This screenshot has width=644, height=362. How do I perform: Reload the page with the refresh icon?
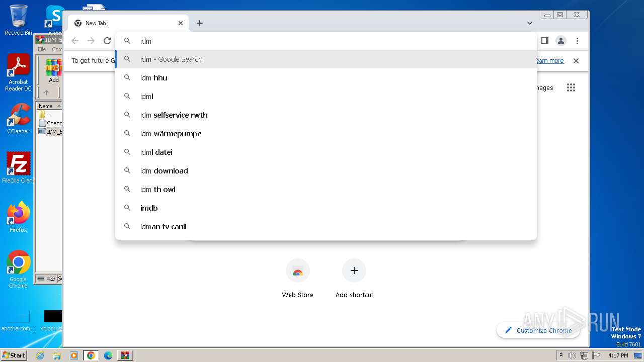107,41
